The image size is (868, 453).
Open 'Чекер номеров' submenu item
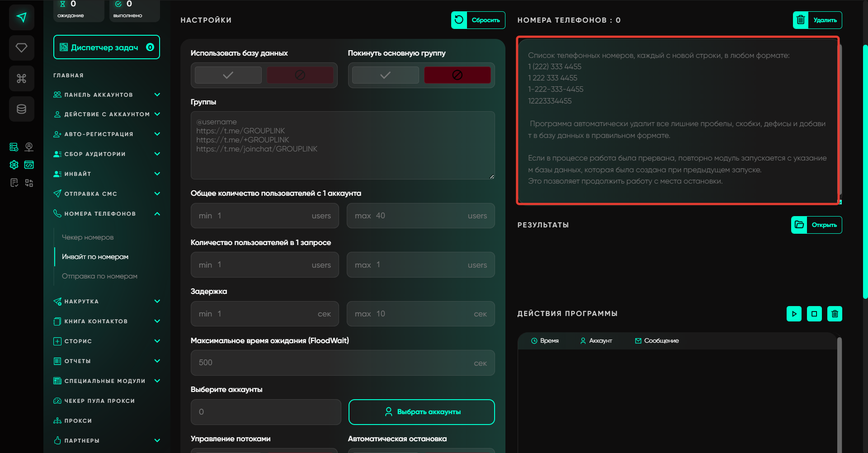click(x=88, y=237)
